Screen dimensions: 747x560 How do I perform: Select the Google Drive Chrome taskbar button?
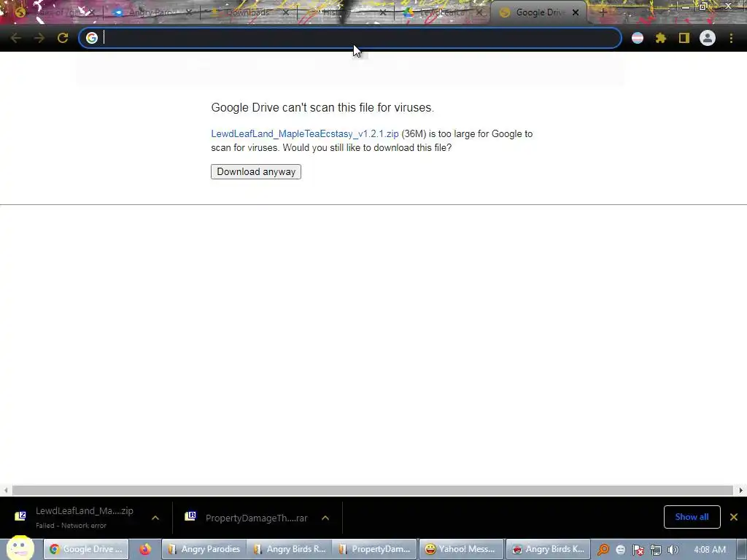[86, 550]
